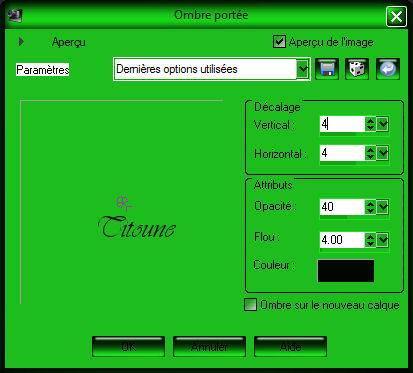Click the black Couleur swatch
Image resolution: width=413 pixels, height=373 pixels.
(x=346, y=271)
